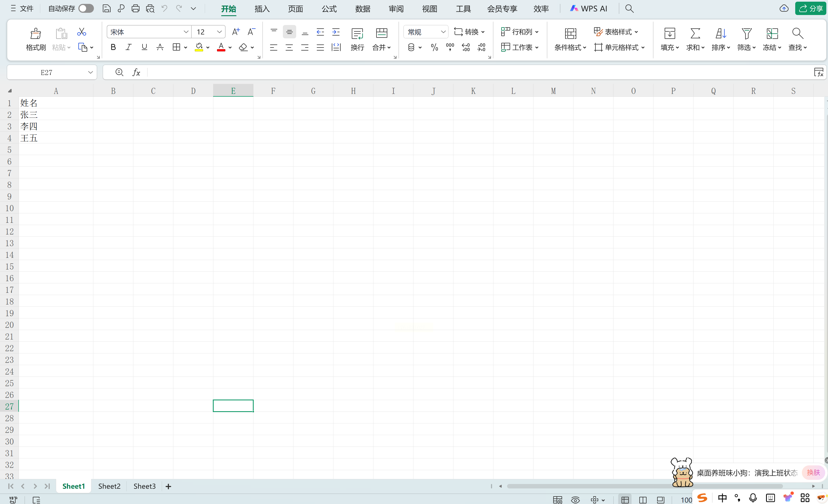Screen dimensions: 828x504
Task: Click the Cut scissors icon
Action: (x=82, y=32)
